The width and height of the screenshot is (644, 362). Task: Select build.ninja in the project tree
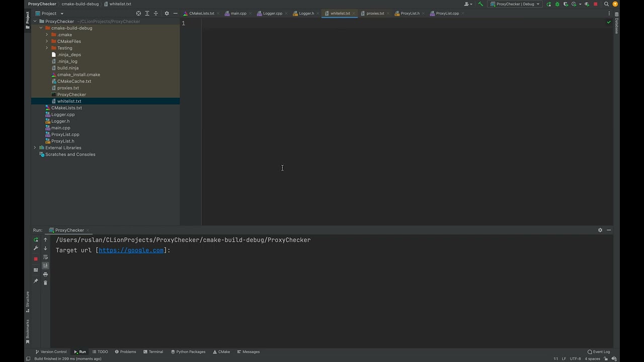tap(67, 68)
